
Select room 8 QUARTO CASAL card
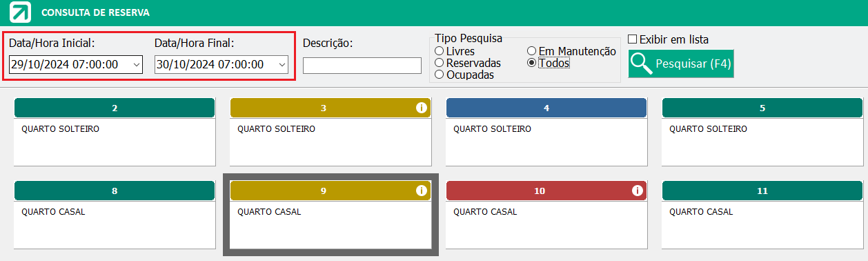[115, 224]
